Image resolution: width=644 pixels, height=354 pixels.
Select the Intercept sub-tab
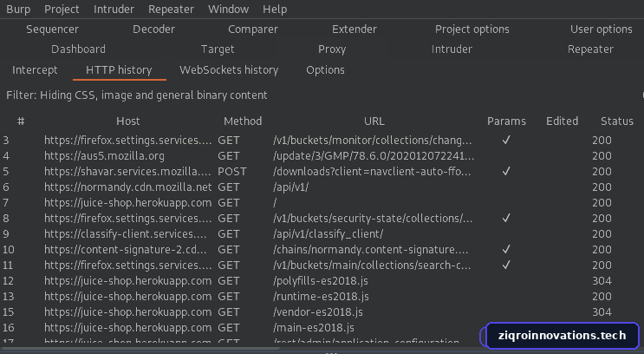tap(35, 70)
